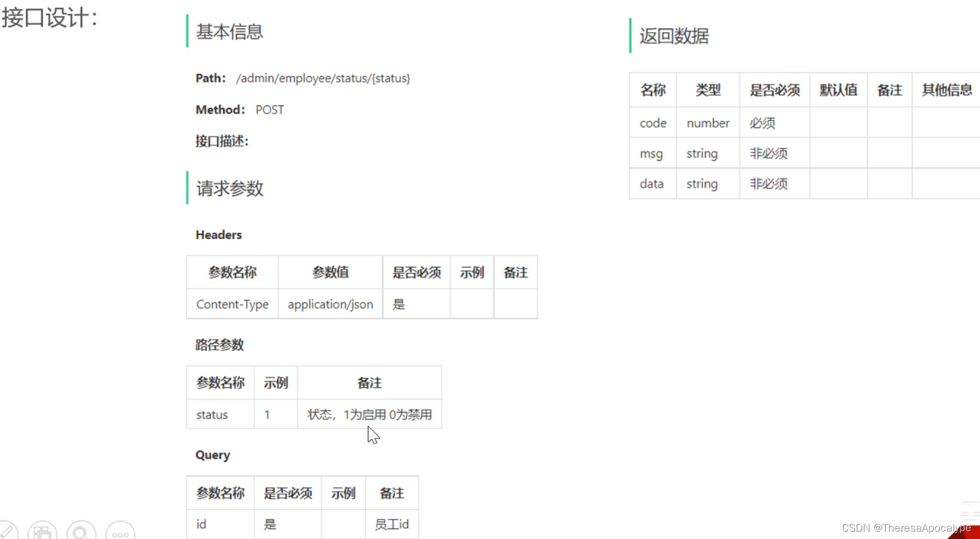Click the '名称' column header

pos(653,90)
